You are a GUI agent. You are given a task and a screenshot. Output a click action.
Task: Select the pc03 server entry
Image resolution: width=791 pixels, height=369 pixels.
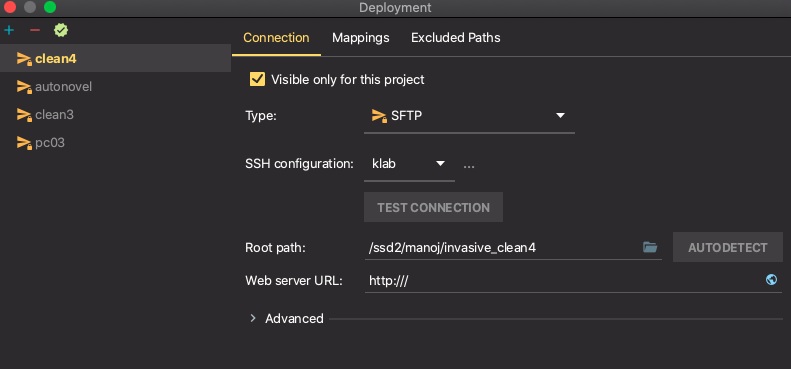pos(116,143)
